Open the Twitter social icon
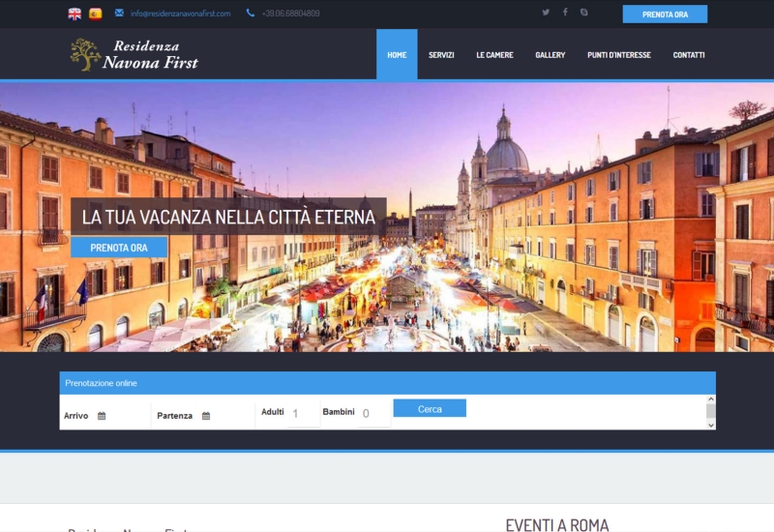Image resolution: width=774 pixels, height=532 pixels. [546, 13]
